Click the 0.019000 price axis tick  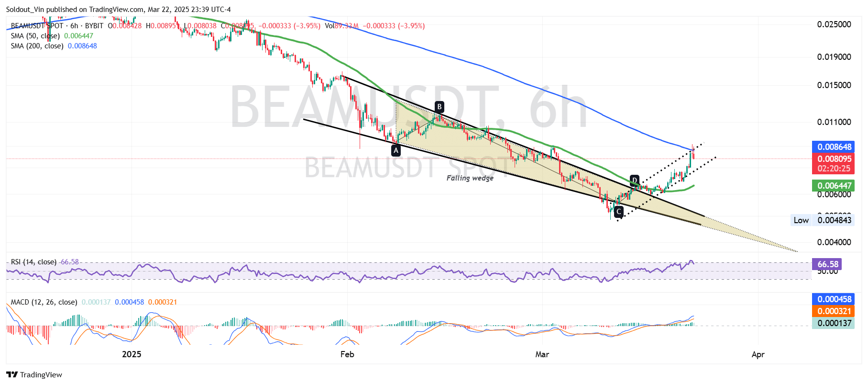[834, 57]
